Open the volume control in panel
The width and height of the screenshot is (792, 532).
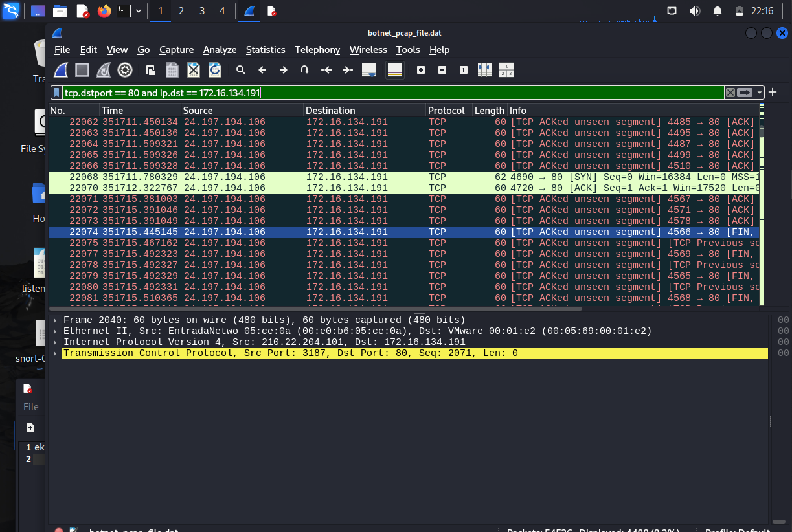(x=695, y=11)
